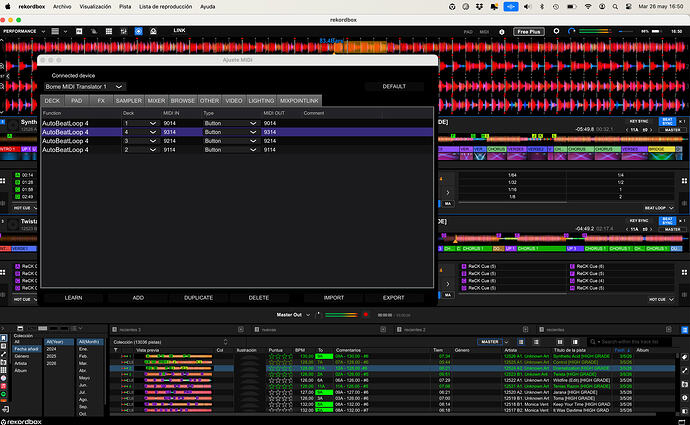Open the HOT CUE dropdown on lower right deck

click(661, 299)
